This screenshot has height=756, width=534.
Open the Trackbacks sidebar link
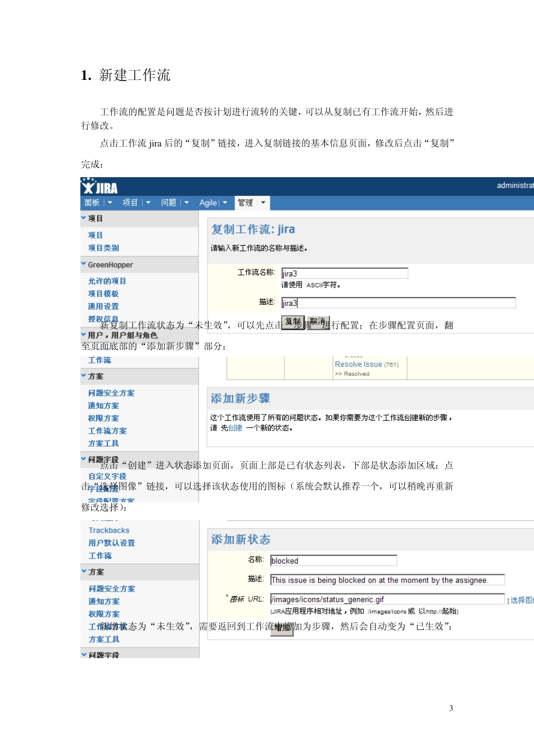[109, 530]
